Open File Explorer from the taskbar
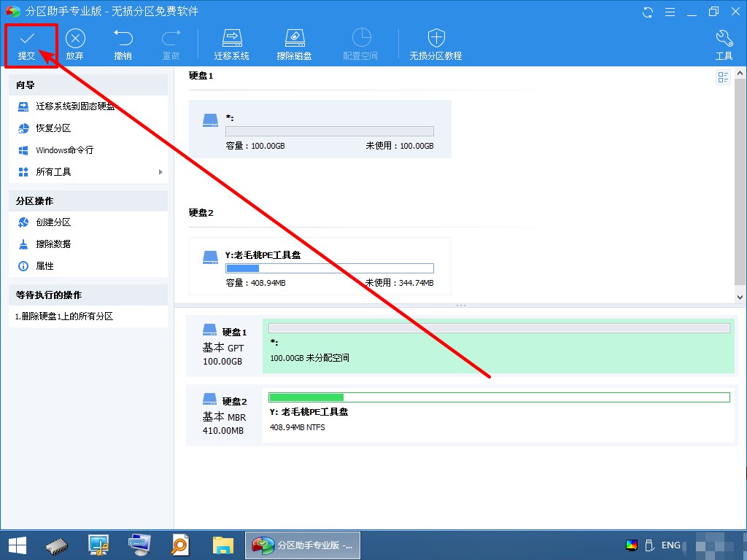747x560 pixels. [223, 545]
